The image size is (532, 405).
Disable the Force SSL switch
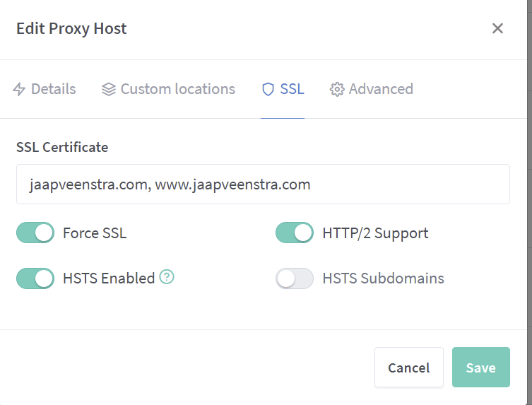coord(35,233)
